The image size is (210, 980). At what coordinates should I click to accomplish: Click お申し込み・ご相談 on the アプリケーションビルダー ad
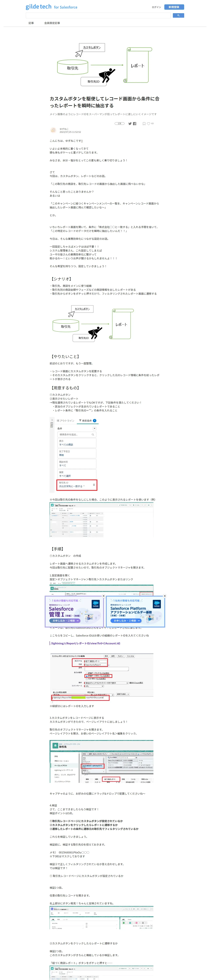126,621
